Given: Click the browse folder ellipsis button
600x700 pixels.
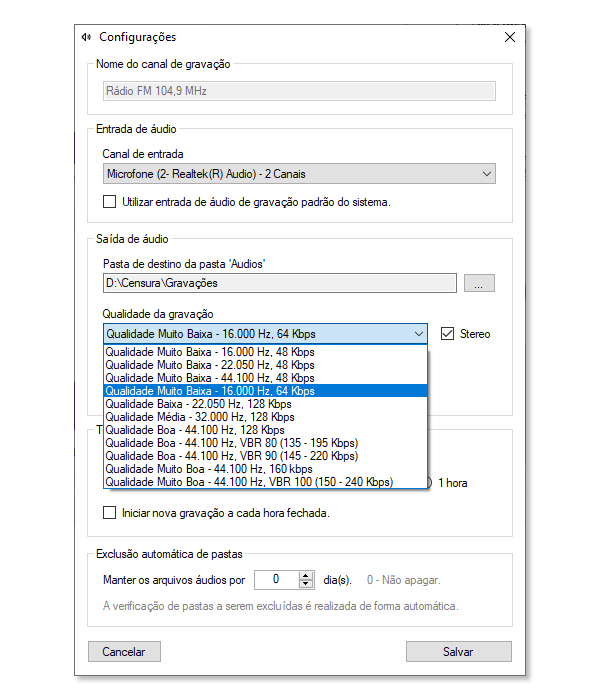Looking at the screenshot, I should pyautogui.click(x=479, y=283).
